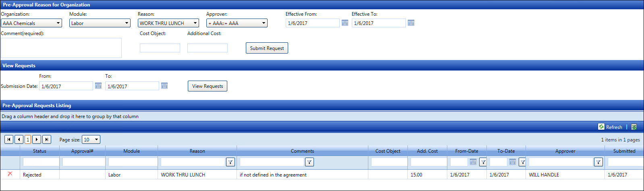The height and width of the screenshot is (191, 644).
Task: Click the Submit Request button
Action: (x=266, y=48)
